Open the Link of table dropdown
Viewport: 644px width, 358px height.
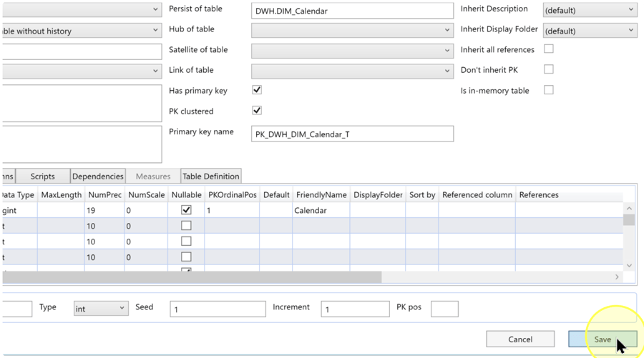(352, 71)
